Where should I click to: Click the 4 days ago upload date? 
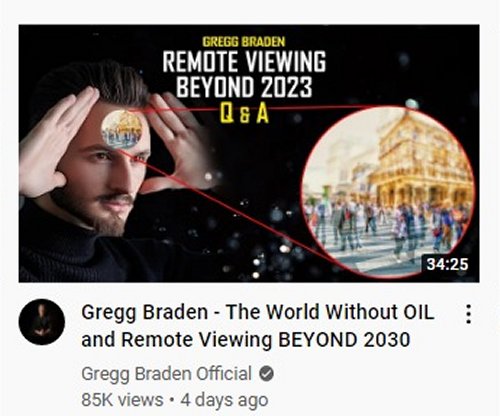click(224, 400)
